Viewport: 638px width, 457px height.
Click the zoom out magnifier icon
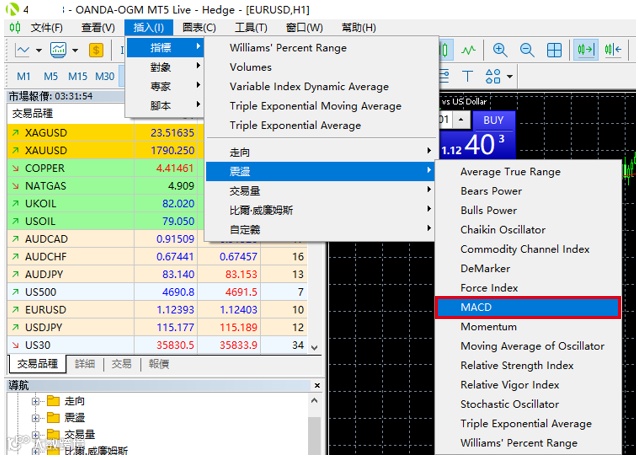pos(527,50)
